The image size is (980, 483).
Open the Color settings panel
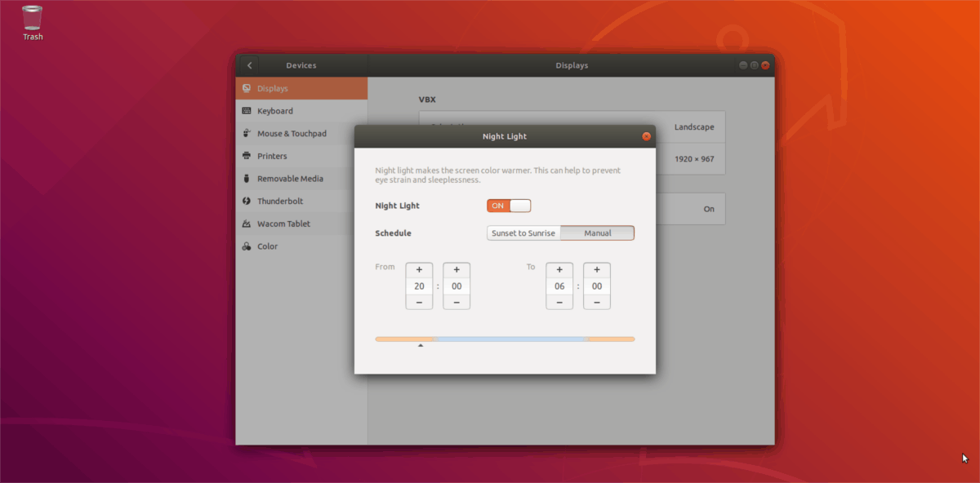[301, 246]
